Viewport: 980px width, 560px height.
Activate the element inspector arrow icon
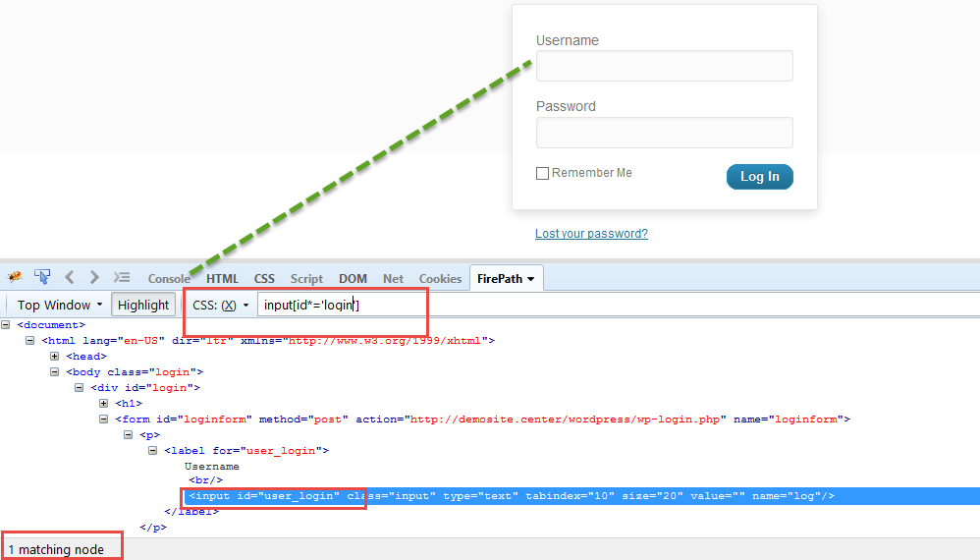tap(42, 278)
